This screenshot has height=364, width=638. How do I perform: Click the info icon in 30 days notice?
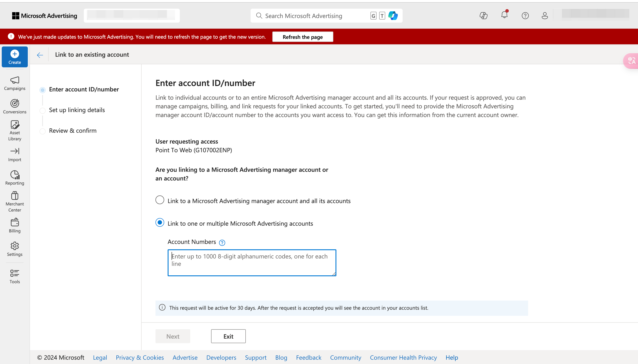pos(162,308)
